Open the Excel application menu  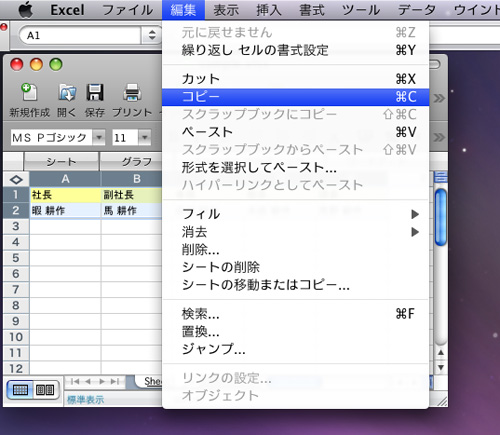coord(67,10)
